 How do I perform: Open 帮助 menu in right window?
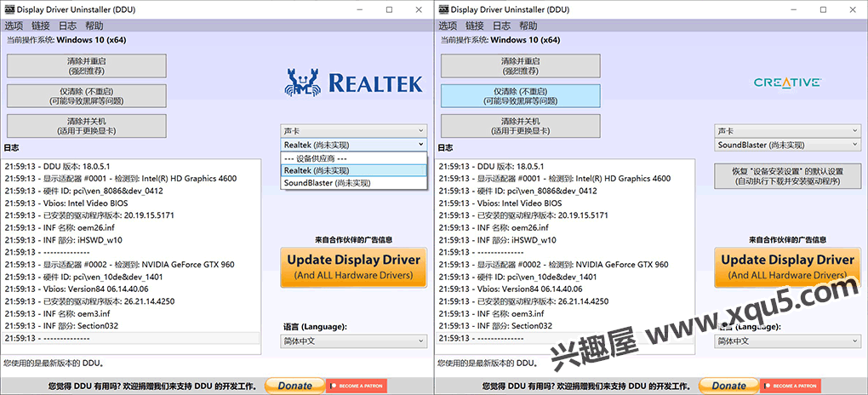pos(528,26)
